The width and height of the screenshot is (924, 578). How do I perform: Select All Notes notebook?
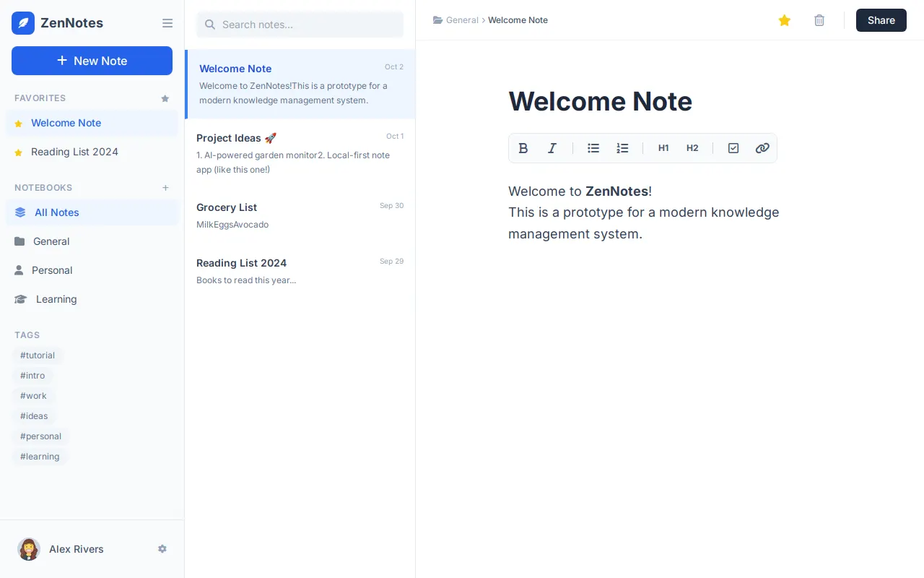92,212
